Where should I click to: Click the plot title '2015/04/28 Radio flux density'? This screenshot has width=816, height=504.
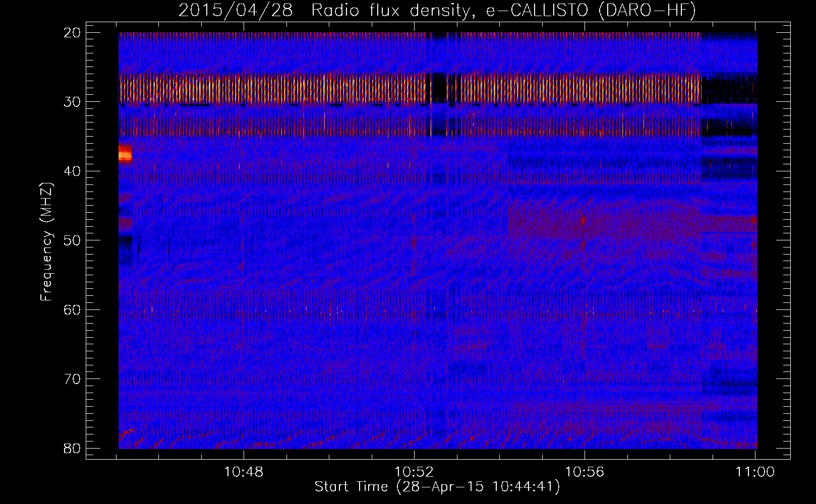[x=437, y=10]
